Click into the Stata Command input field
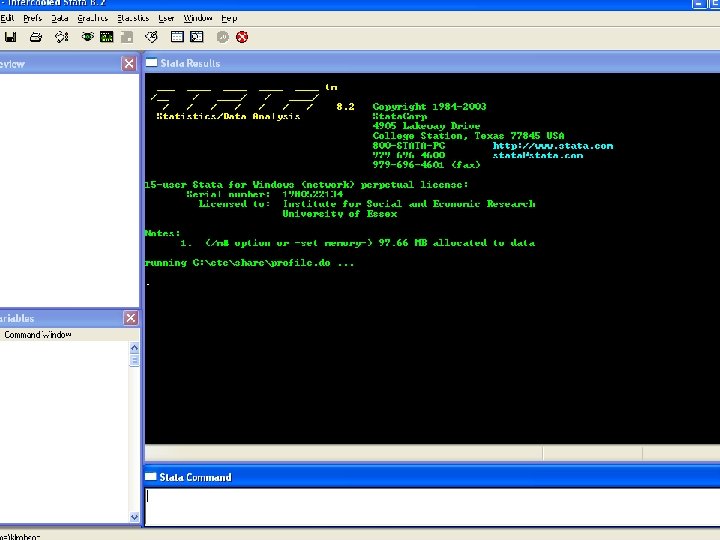This screenshot has height=540, width=720. (x=432, y=506)
